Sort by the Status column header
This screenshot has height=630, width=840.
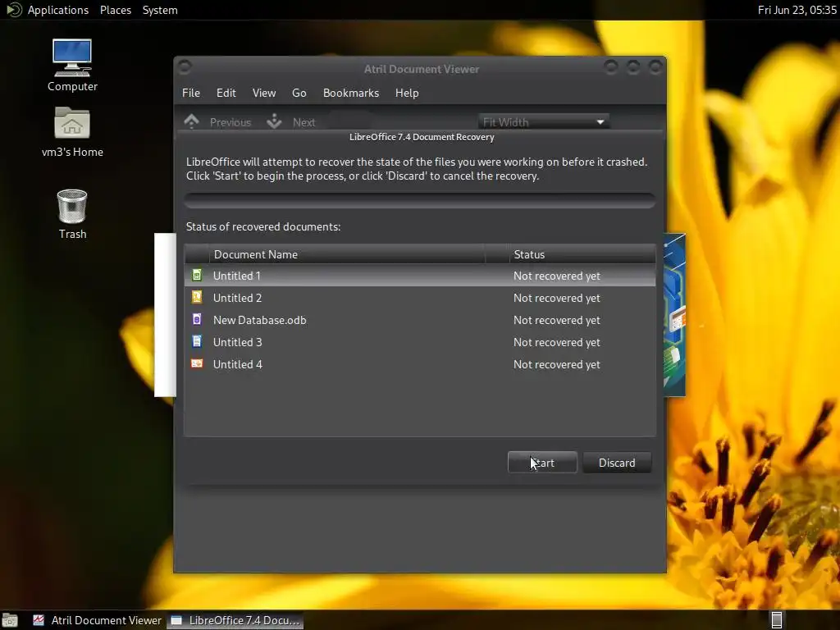(x=582, y=254)
